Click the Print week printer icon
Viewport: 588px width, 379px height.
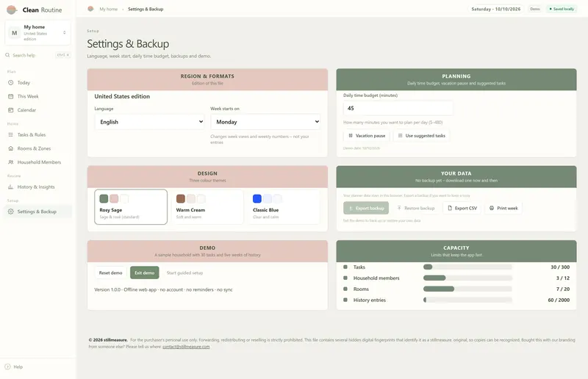492,208
